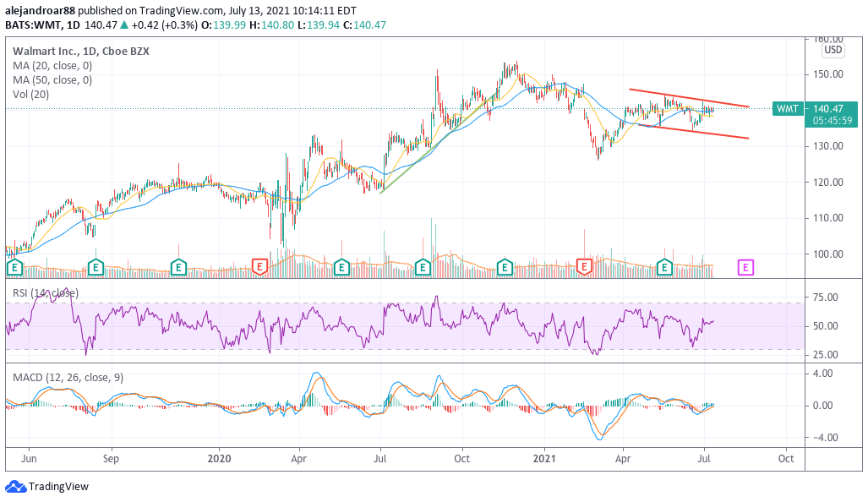The height and width of the screenshot is (502, 868).
Task: Select the Vol (20) indicator label
Action: (x=31, y=95)
